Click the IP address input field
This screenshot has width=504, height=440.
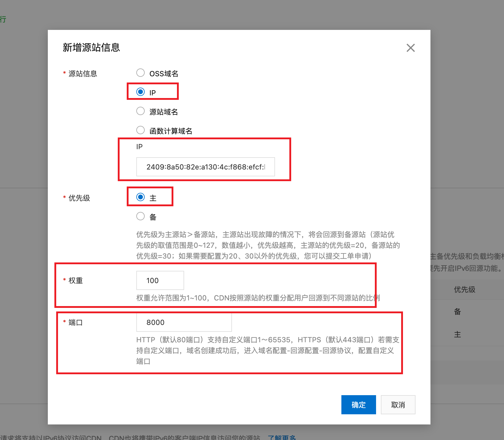tap(205, 167)
